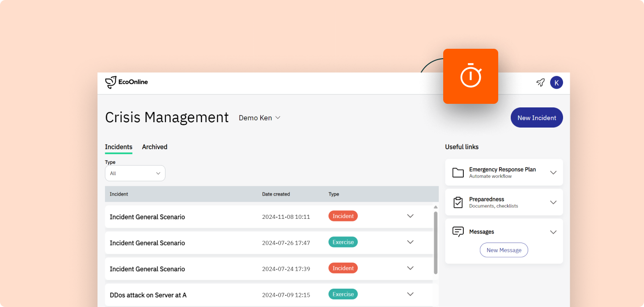The image size is (644, 307).
Task: Click the checklist icon beside Preparedness
Action: 458,202
